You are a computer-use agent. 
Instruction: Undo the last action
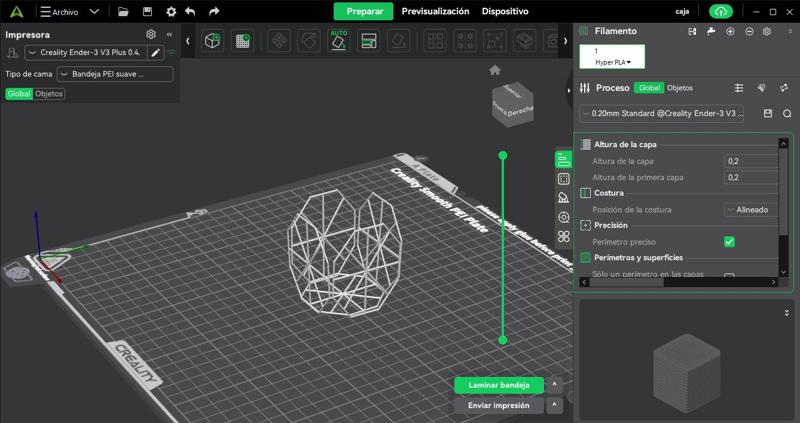pyautogui.click(x=190, y=11)
